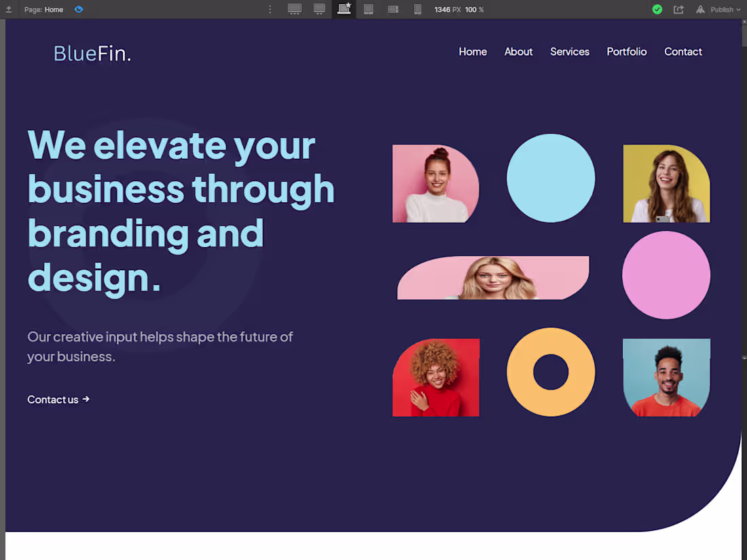Select the desktop breakpoint icon
747x560 pixels.
coord(295,9)
